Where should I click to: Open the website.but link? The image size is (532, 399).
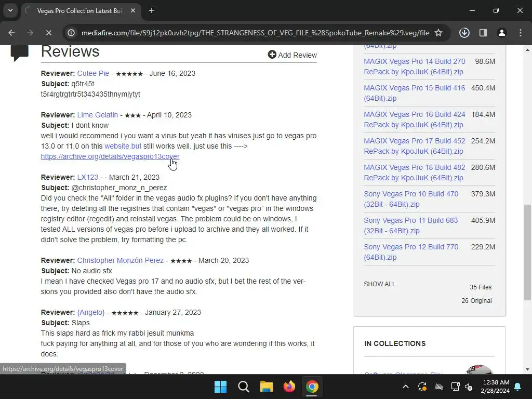(x=123, y=146)
